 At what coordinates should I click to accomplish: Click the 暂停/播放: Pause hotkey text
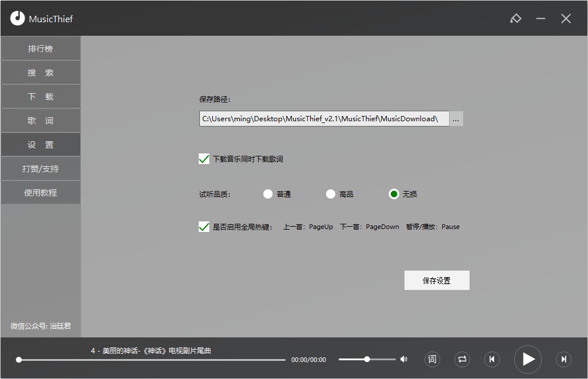click(433, 227)
